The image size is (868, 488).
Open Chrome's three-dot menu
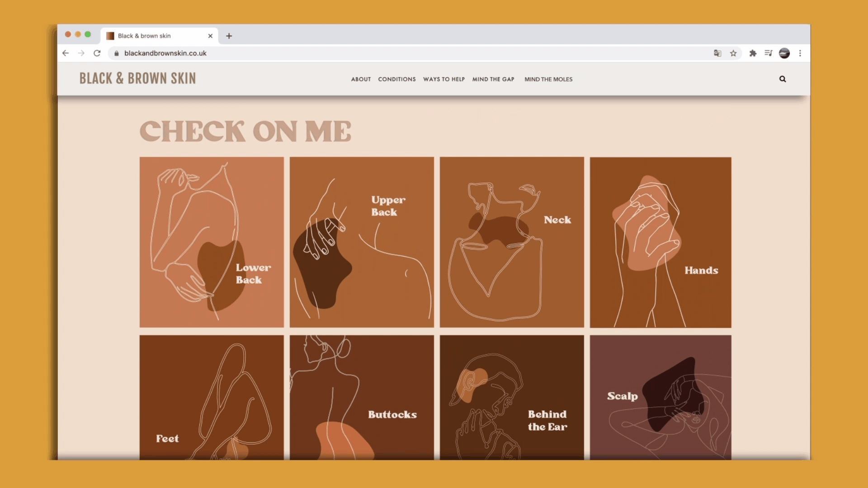tap(800, 53)
